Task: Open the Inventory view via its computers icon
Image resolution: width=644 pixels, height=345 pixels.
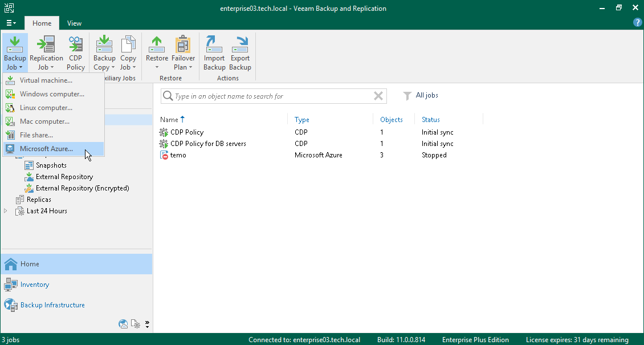Action: (x=11, y=285)
